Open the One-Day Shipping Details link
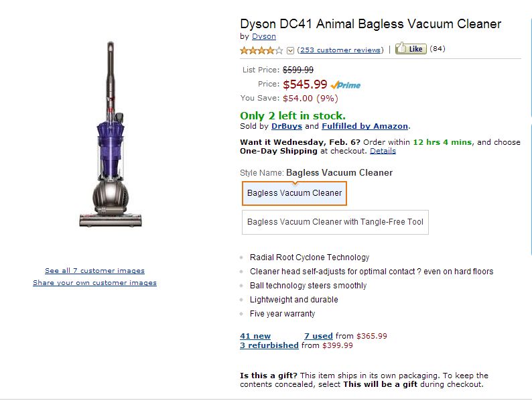The width and height of the screenshot is (532, 401). pyautogui.click(x=383, y=151)
